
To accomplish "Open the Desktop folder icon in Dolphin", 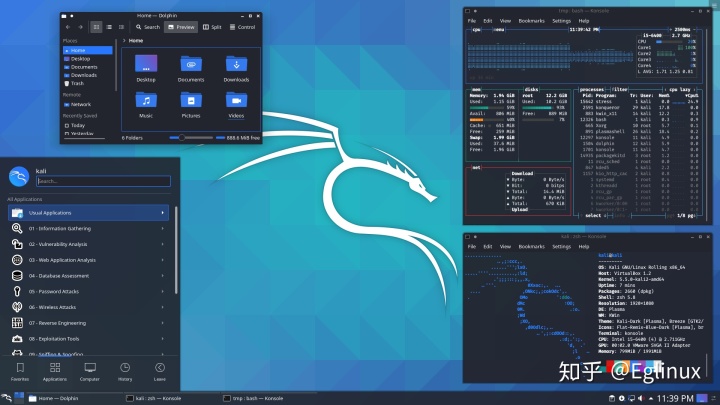I will (146, 68).
